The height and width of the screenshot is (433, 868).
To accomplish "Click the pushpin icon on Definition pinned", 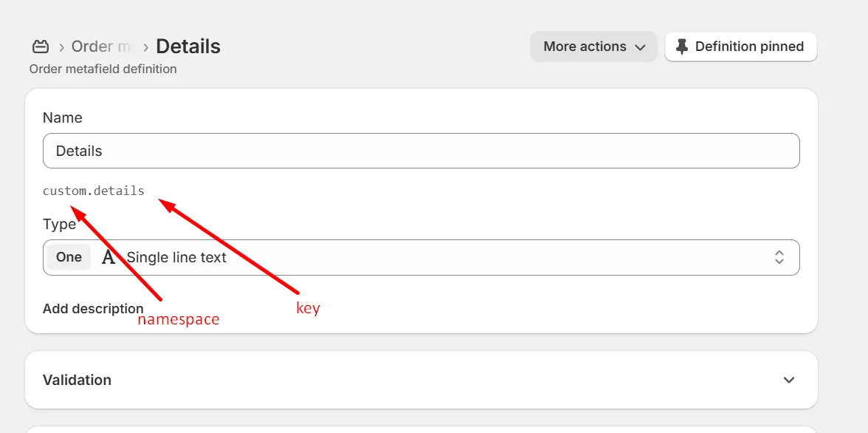I will (682, 47).
